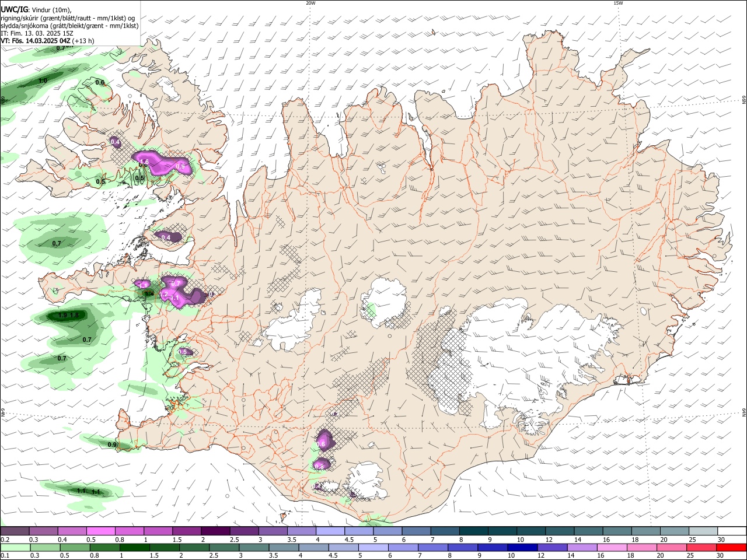Pick the navy blue swatch in the rain scale
The height and width of the screenshot is (560, 747).
click(521, 548)
